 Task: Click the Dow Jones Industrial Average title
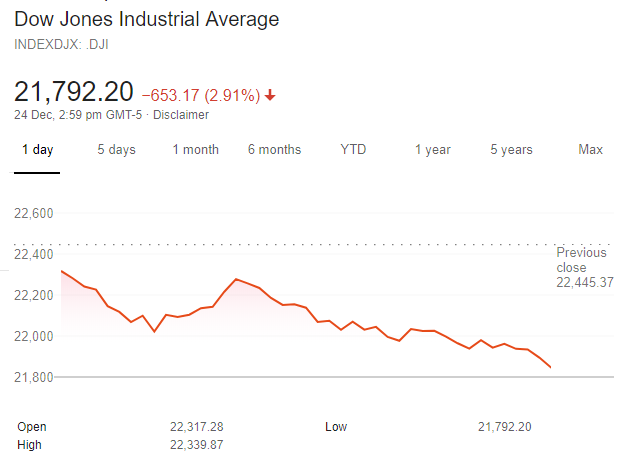click(x=147, y=20)
